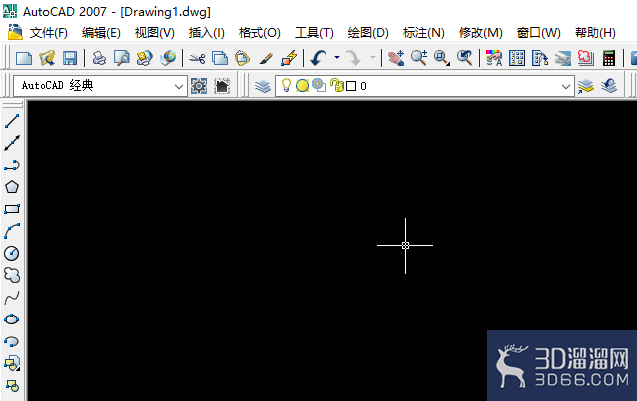Open the Tool Palettes window icon

pyautogui.click(x=540, y=58)
